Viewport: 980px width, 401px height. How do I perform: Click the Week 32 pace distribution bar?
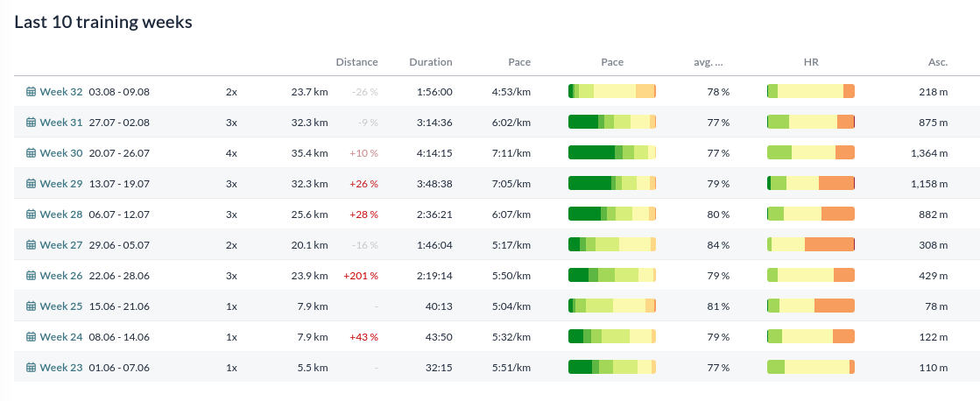[x=612, y=91]
